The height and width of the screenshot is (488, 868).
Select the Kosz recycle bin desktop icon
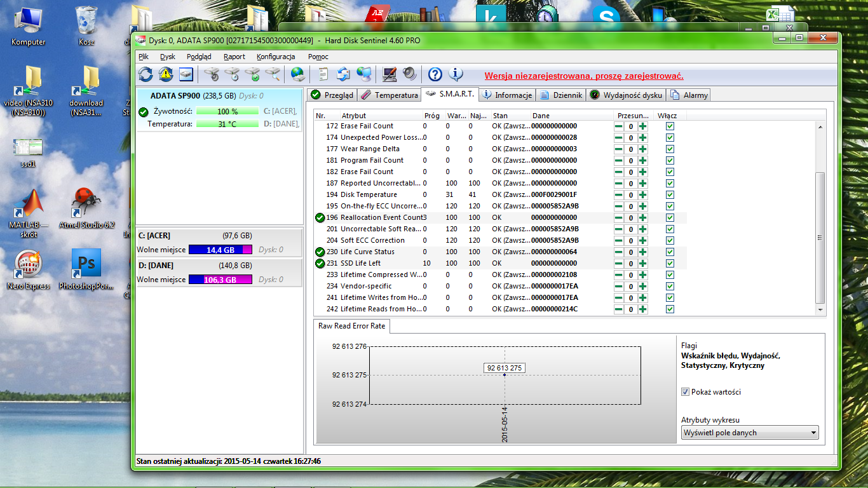pos(86,26)
